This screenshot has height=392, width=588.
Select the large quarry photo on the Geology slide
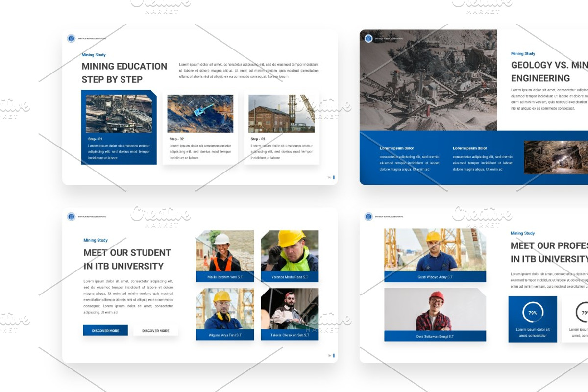click(x=428, y=80)
